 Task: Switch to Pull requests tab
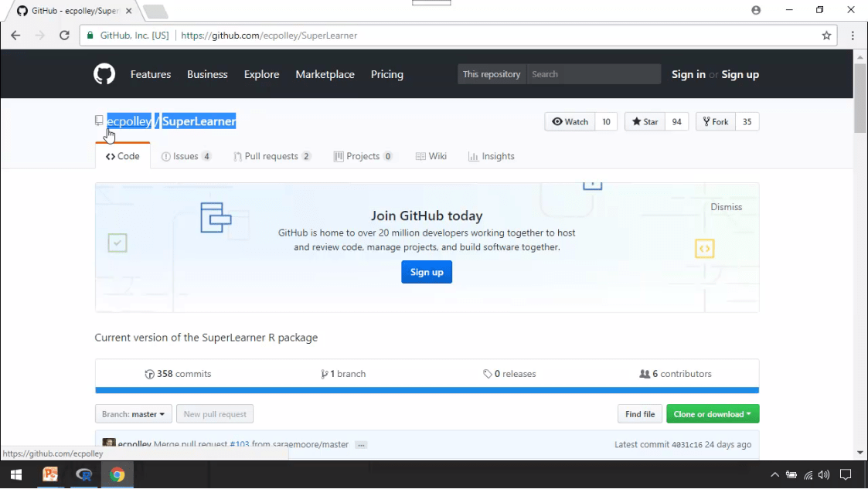272,156
